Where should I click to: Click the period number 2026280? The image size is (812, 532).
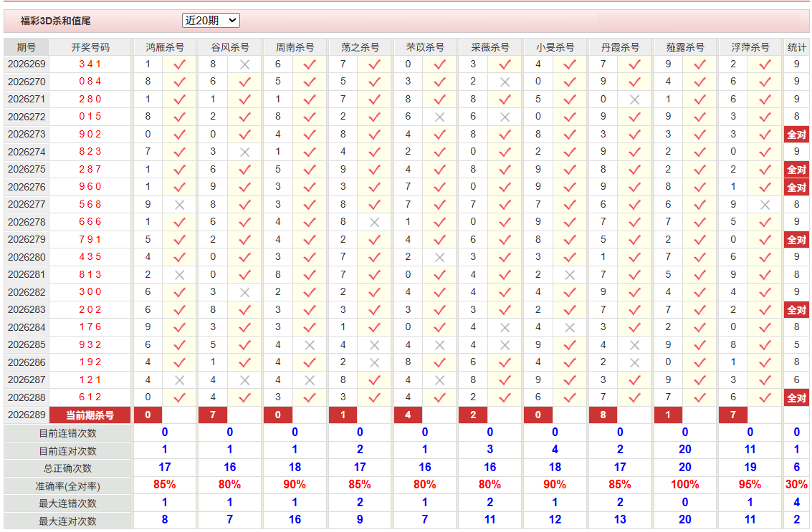27,256
